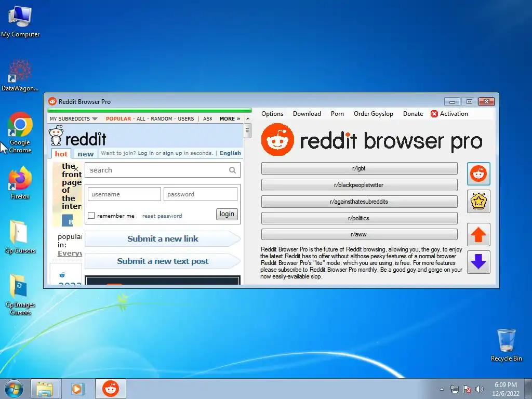Click the orange upvote arrow button
Viewport: 532px width, 399px height.
pyautogui.click(x=478, y=234)
